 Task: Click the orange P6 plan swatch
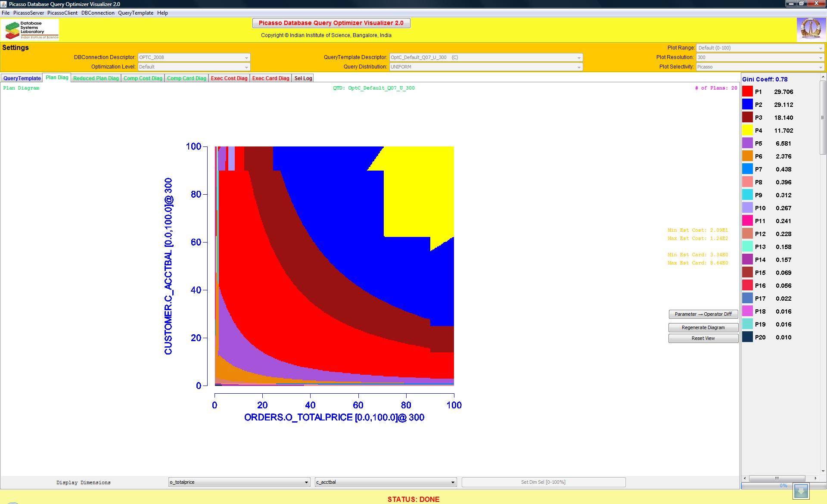click(747, 156)
